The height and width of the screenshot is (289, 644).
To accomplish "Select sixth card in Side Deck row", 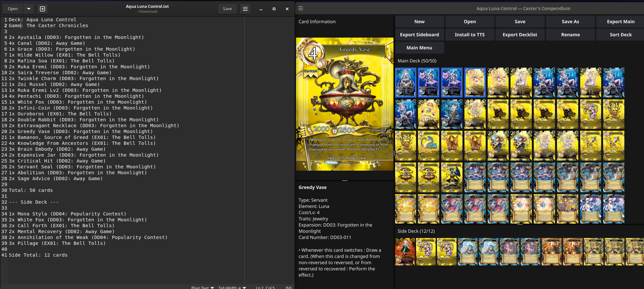I will click(510, 252).
